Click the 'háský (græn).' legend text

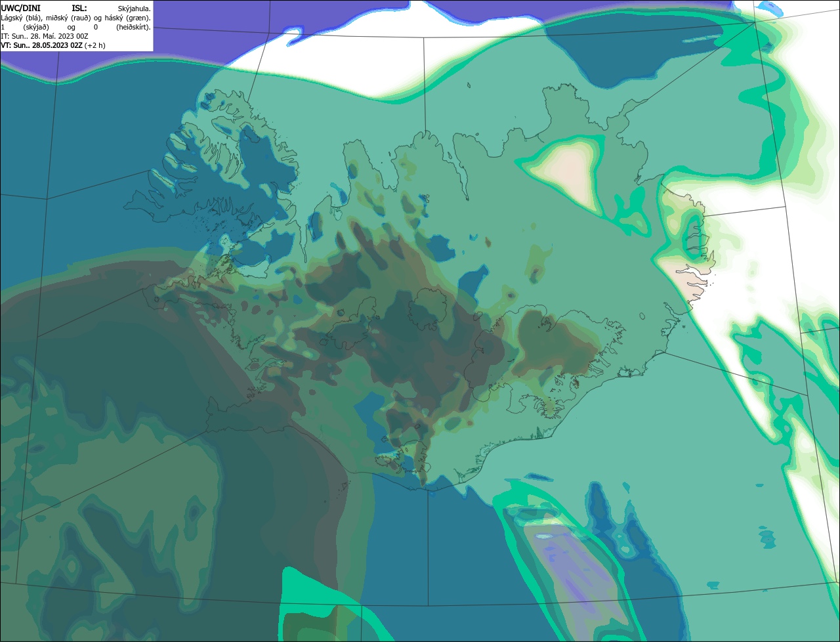click(127, 18)
